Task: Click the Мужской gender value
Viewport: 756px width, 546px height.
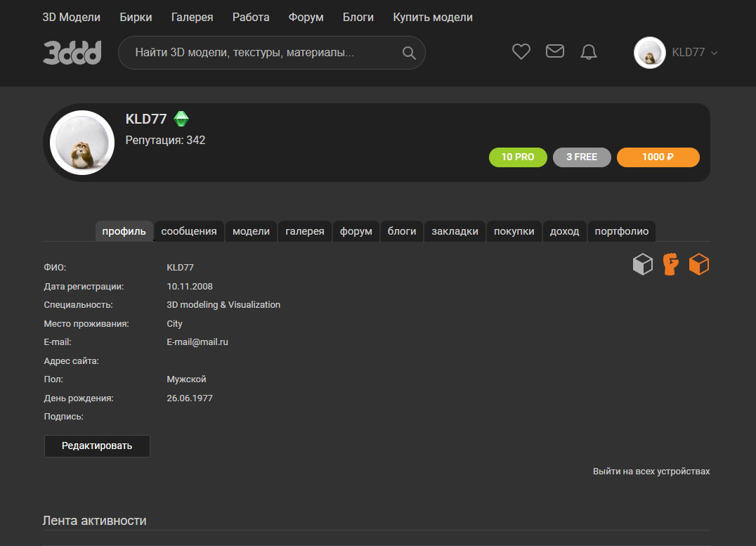Action: [186, 379]
